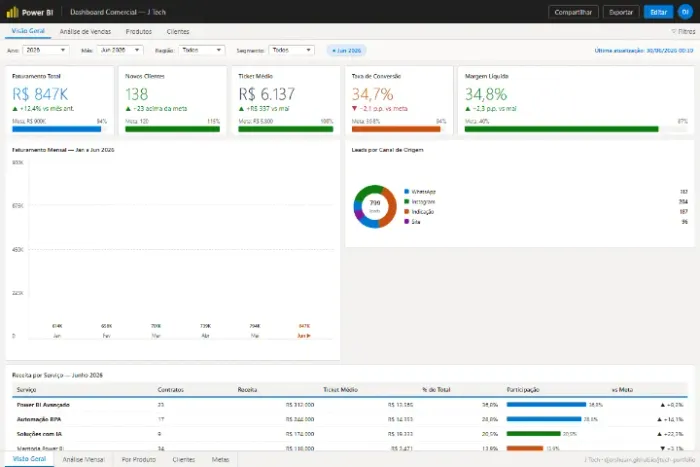Click the 138 Novos Clientes value
The height and width of the screenshot is (467, 700).
click(x=137, y=94)
